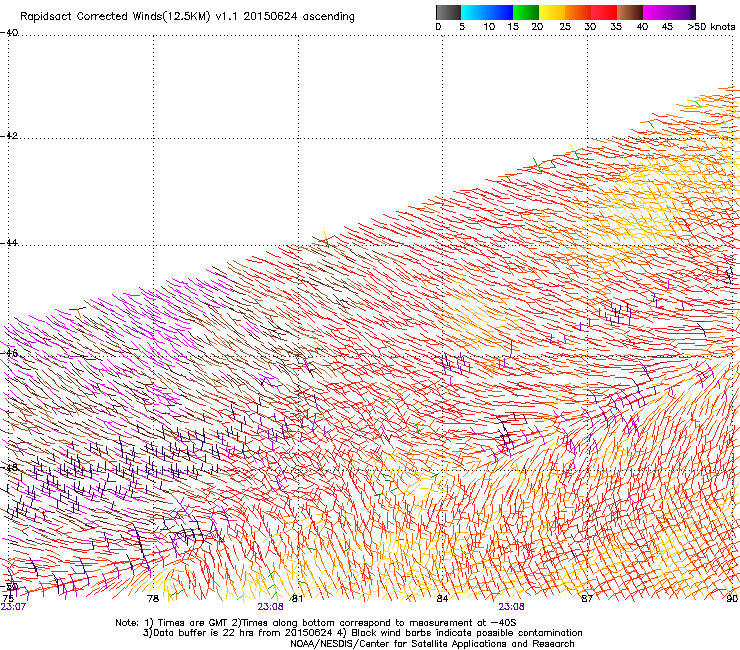
Task: Click the "78" longitude axis label
Action: [153, 599]
